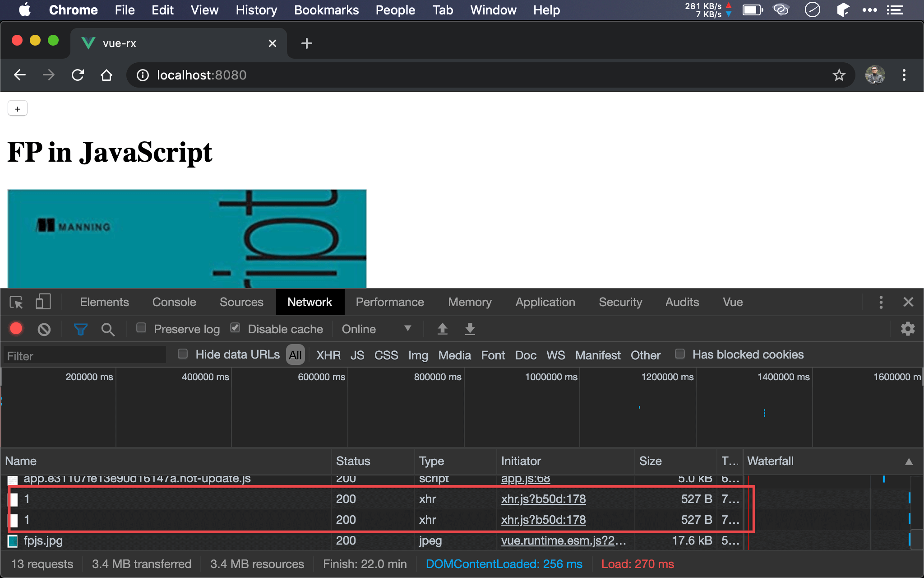Open initiator link vue.runtime.esm.js
Image resolution: width=924 pixels, height=578 pixels.
tap(564, 541)
